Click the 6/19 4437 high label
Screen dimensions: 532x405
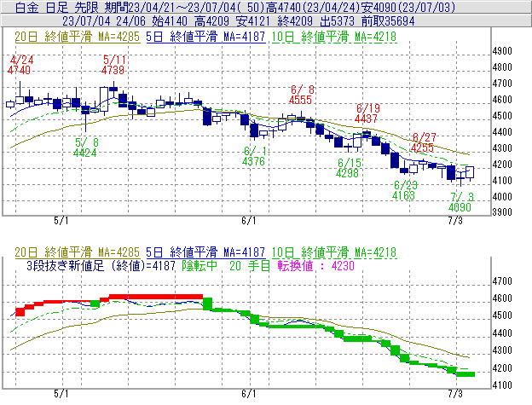point(367,113)
